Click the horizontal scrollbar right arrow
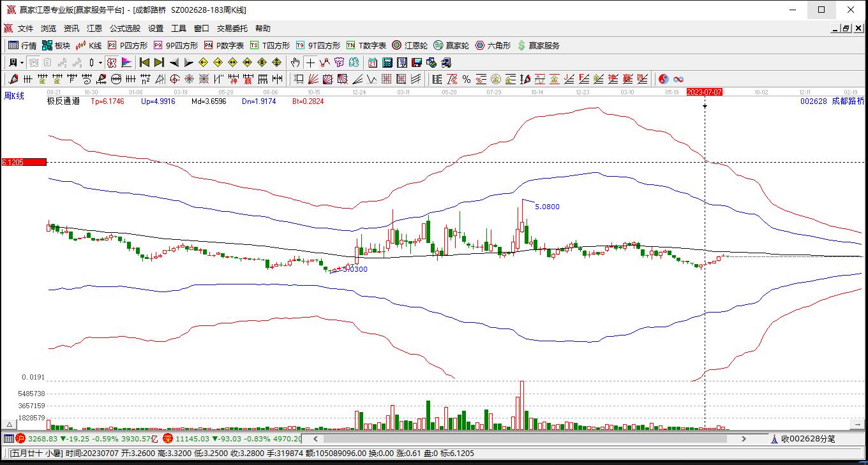 tap(744, 439)
